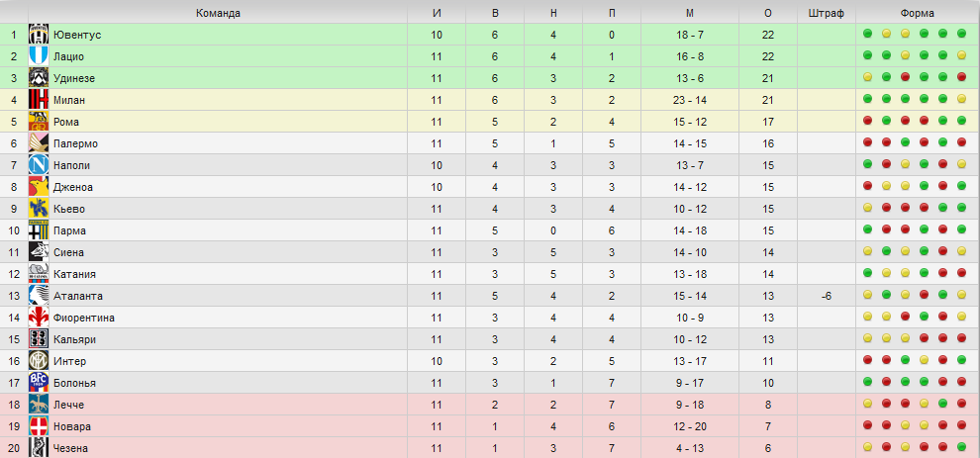980x458 pixels.
Task: Click the Inter club crest
Action: point(39,361)
